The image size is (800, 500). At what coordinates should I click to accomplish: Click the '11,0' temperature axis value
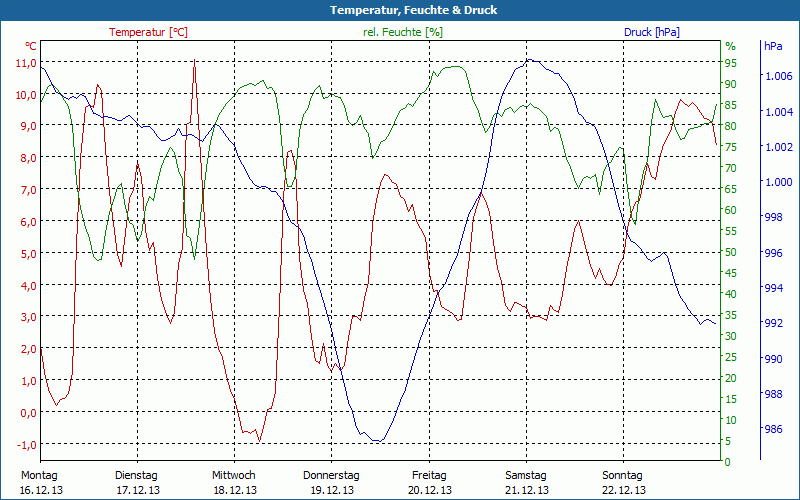[x=26, y=63]
